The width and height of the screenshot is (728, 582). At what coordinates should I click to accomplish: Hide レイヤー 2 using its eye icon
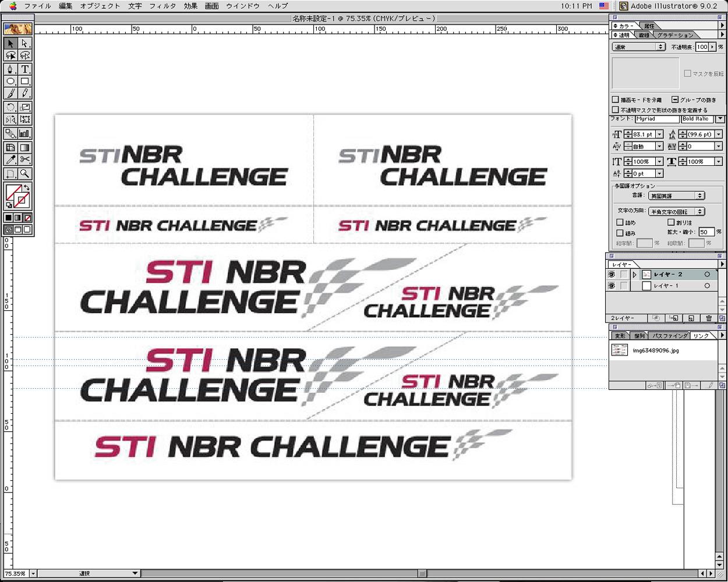612,275
